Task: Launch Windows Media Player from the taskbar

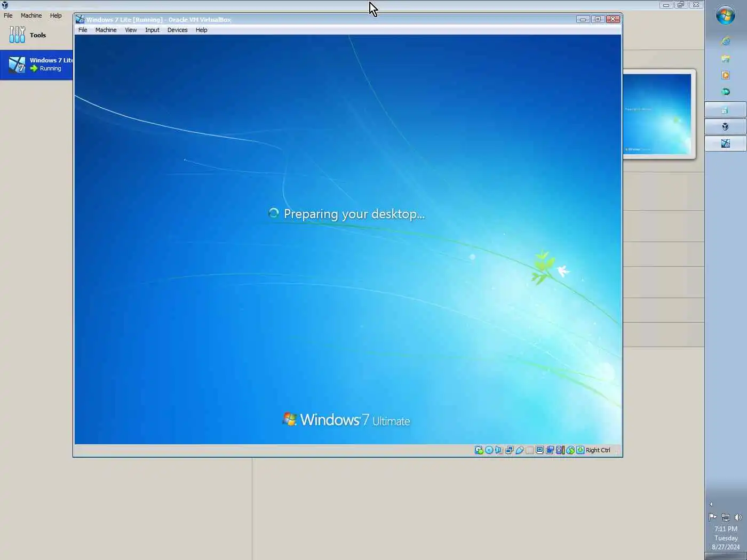Action: [726, 75]
